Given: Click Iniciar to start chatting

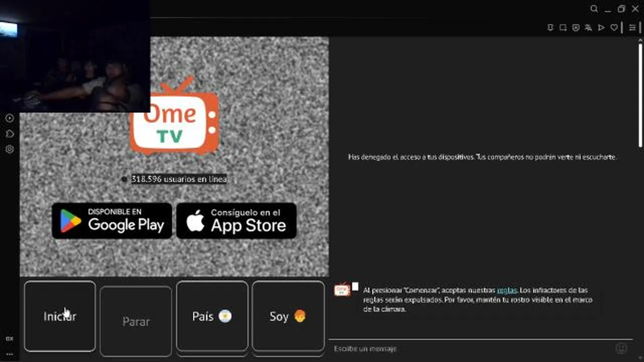Looking at the screenshot, I should pyautogui.click(x=60, y=316).
